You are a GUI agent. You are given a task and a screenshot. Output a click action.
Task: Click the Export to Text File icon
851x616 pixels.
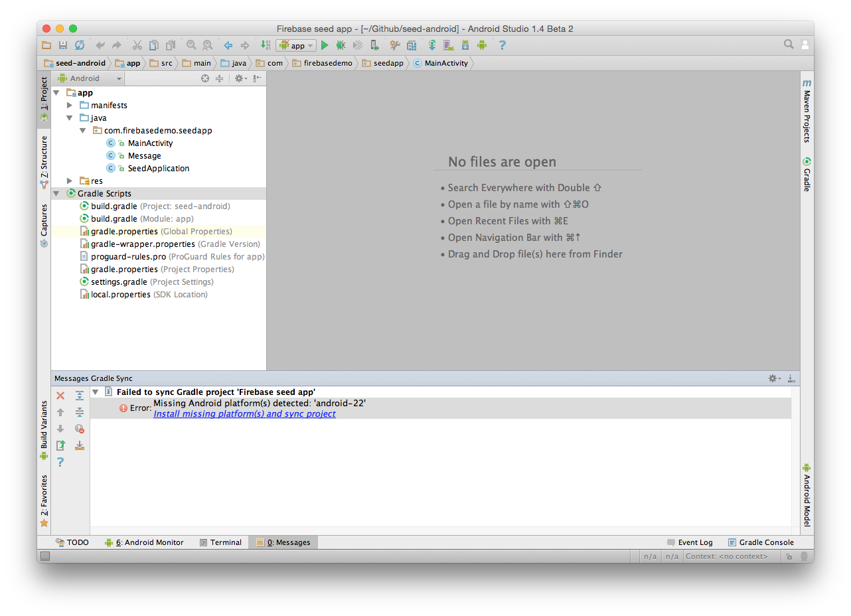[60, 445]
